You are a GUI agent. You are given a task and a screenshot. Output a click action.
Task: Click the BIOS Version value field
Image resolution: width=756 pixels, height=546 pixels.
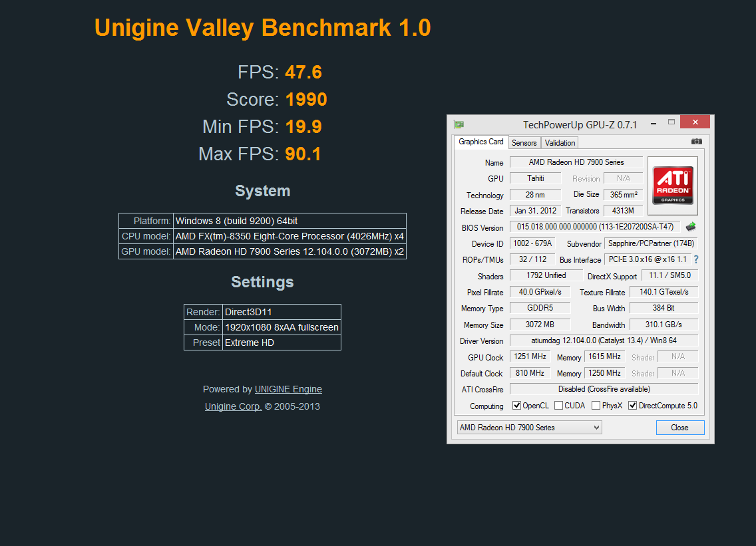tap(595, 227)
